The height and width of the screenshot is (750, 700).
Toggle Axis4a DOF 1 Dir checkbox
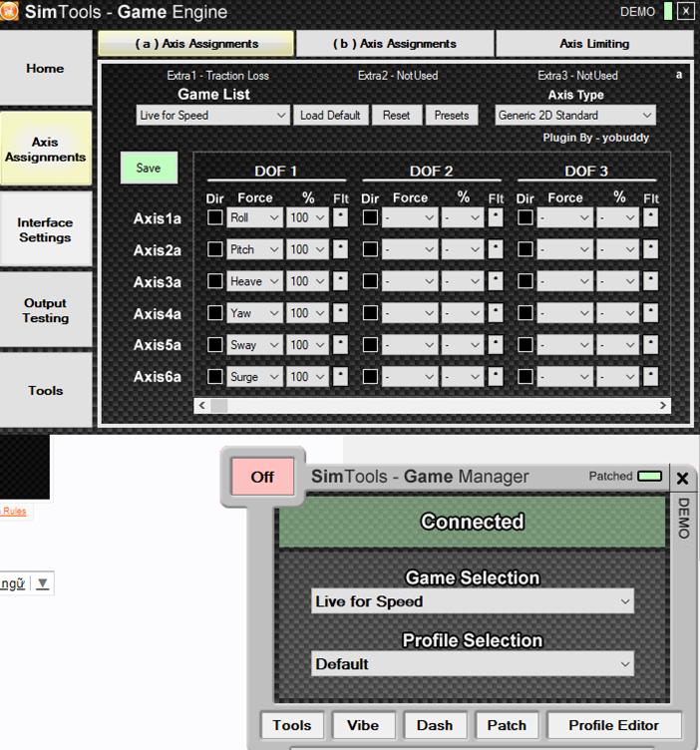[214, 313]
